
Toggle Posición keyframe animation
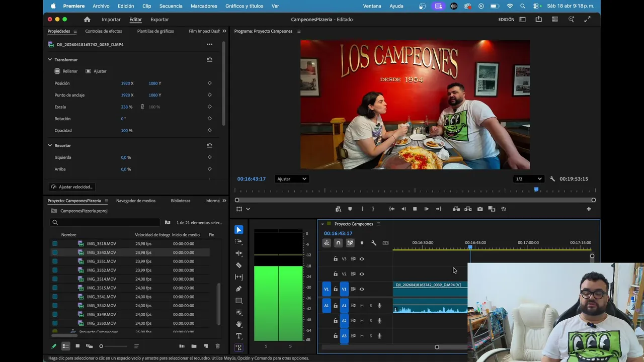point(209,83)
